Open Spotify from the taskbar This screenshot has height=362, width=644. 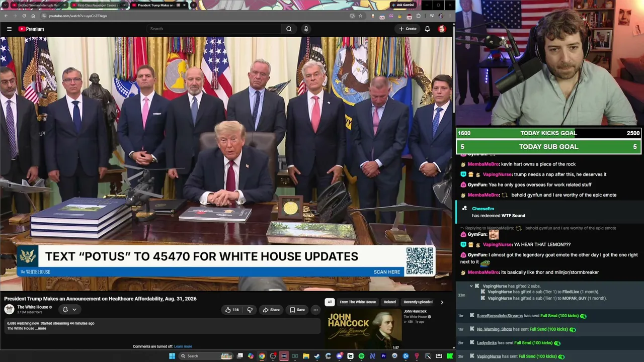(361, 356)
